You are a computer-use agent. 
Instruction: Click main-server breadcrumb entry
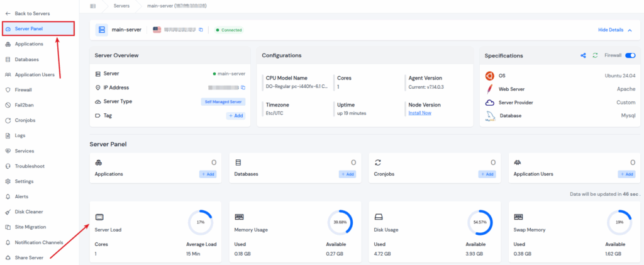(x=177, y=6)
